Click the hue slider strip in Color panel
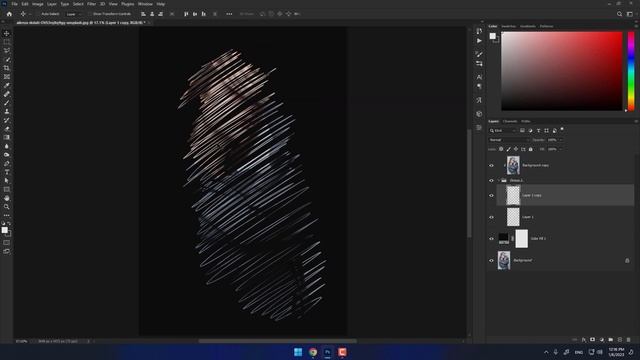The image size is (640, 360). point(631,71)
